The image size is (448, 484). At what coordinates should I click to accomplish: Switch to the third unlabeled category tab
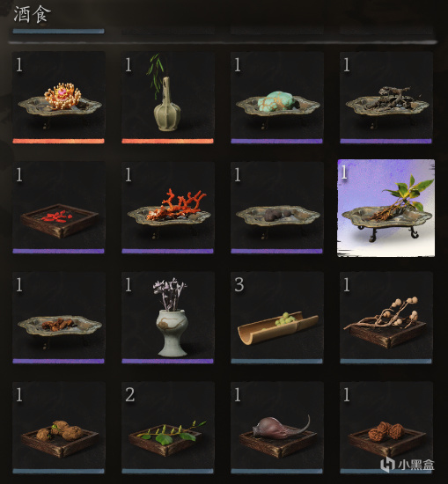[x=276, y=31]
